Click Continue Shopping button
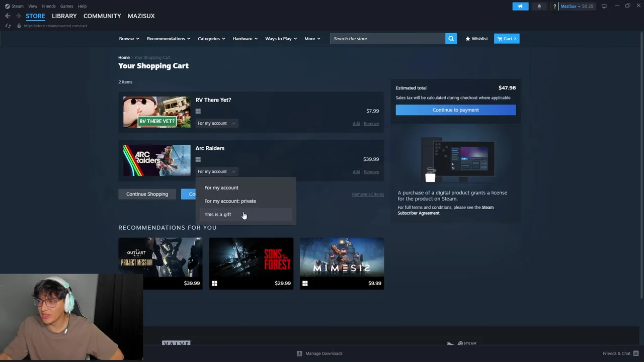Screen dimensions: 644x362 tap(147, 194)
